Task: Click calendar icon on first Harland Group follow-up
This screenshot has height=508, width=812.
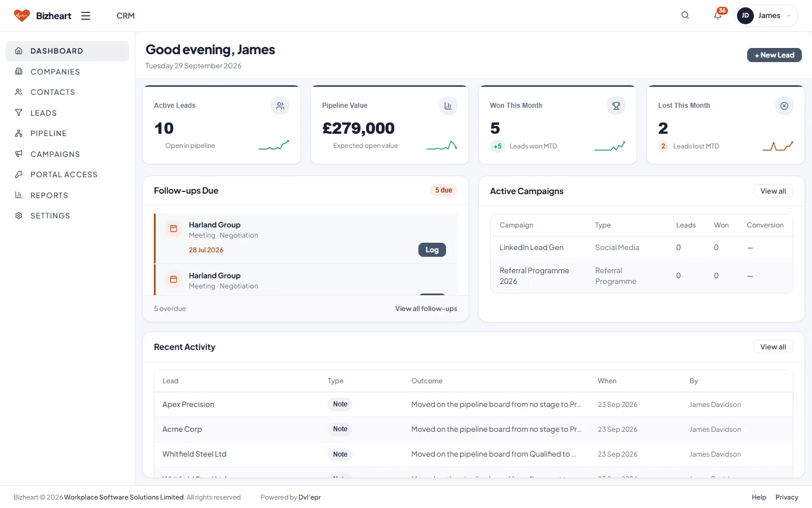Action: [174, 229]
